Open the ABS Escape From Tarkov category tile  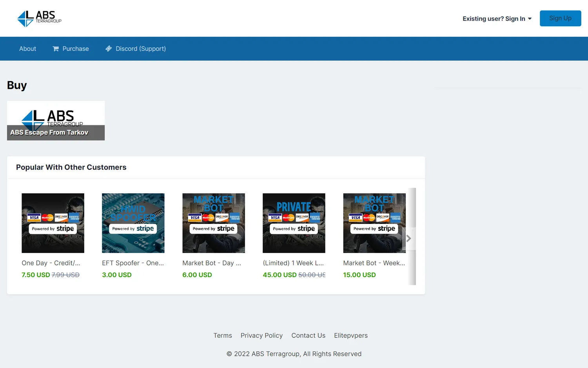56,121
